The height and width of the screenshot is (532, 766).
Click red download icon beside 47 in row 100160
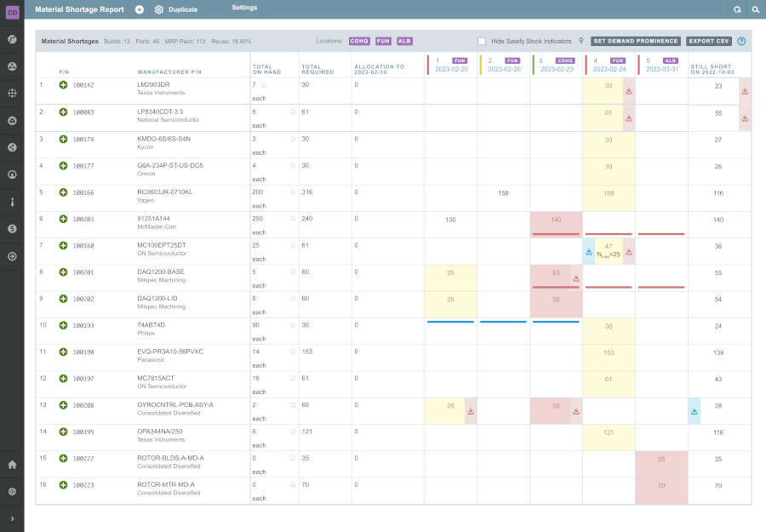click(x=629, y=252)
